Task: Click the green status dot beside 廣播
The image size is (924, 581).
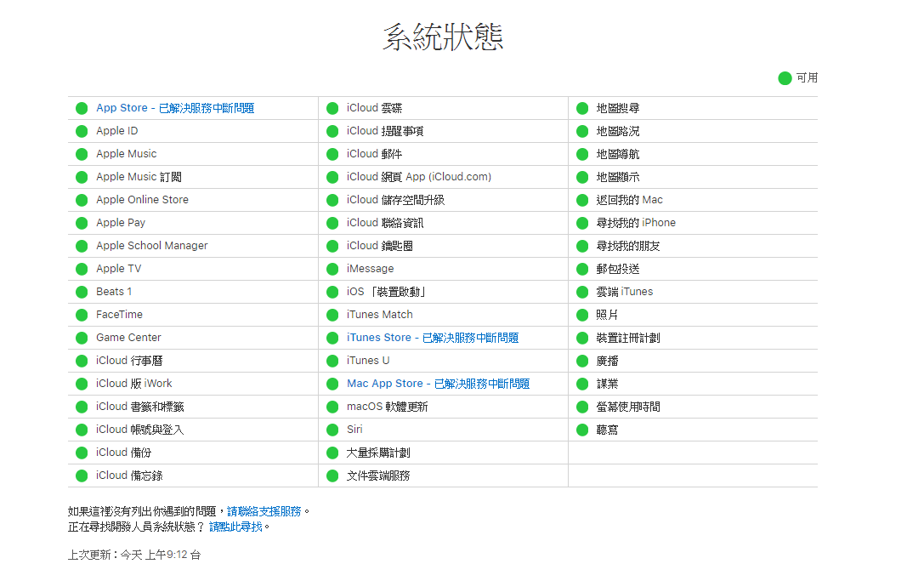Action: [x=582, y=361]
